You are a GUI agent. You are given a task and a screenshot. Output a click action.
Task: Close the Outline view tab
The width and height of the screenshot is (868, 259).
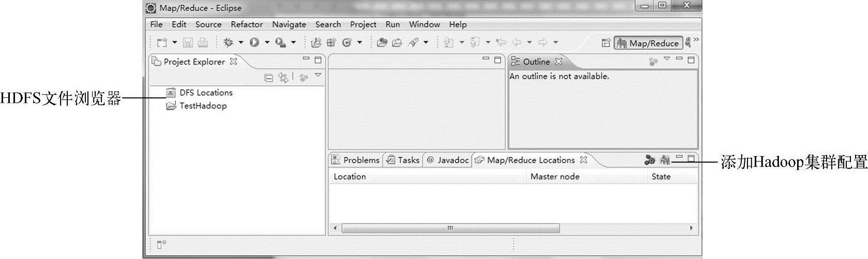559,62
